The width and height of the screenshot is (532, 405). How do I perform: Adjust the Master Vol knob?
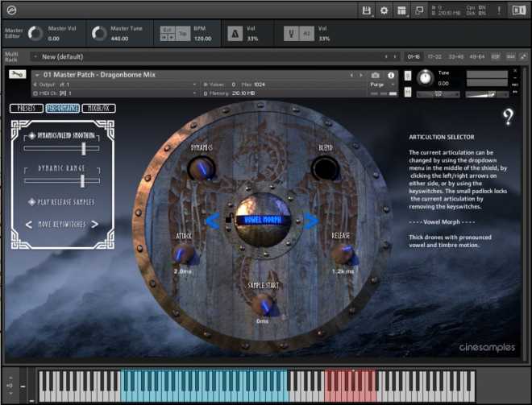35,34
